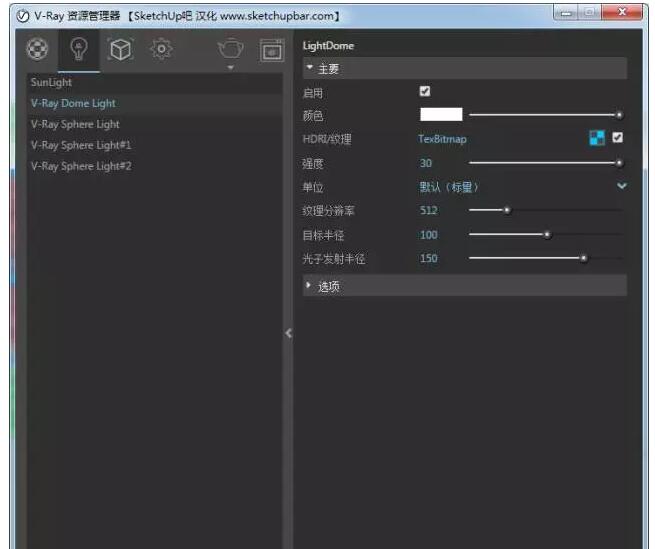Select V-Ray Dome Light in the list
Screen dimensions: 655x549
pyautogui.click(x=155, y=104)
